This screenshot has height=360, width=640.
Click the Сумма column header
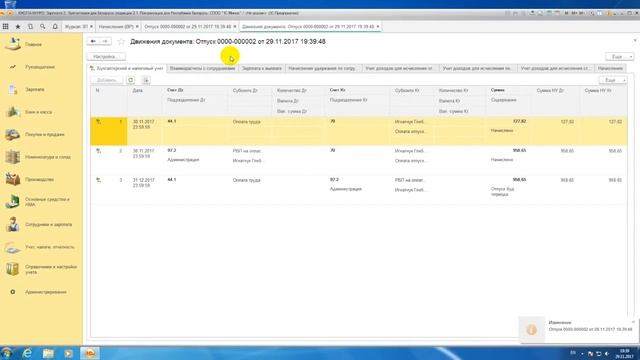(498, 90)
